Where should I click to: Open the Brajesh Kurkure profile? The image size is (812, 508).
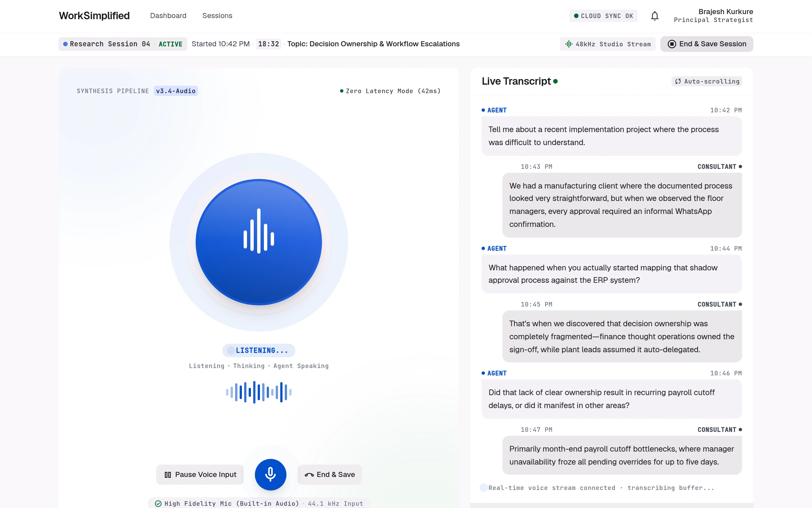[713, 16]
